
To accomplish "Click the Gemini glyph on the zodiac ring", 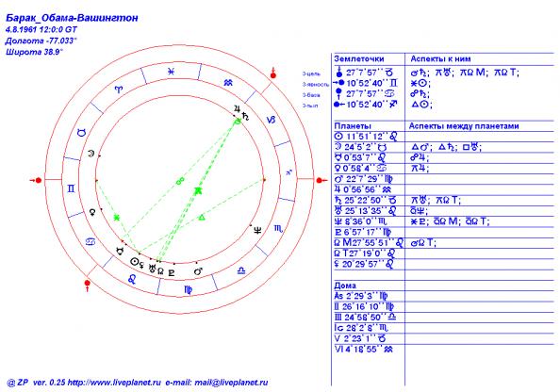I will click(x=71, y=188).
